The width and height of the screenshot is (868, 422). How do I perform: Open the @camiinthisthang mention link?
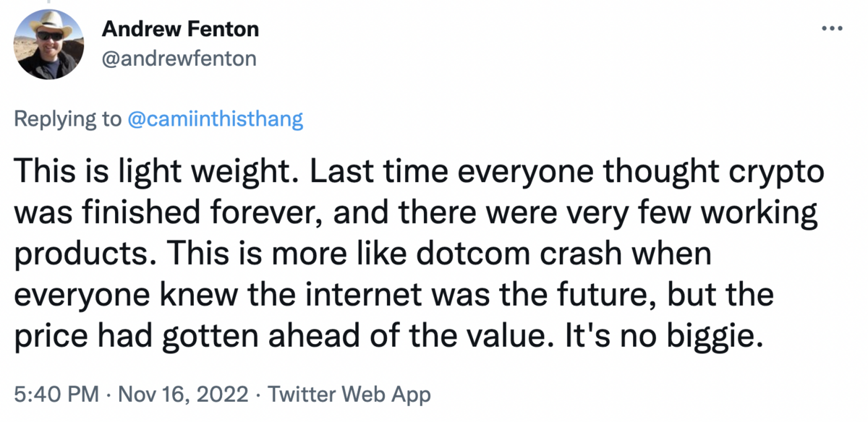pos(215,120)
